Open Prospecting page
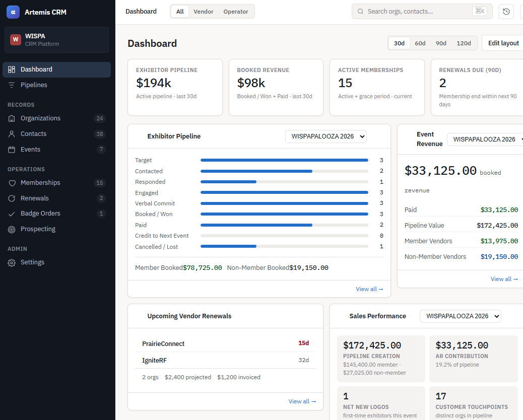523x420 pixels. coord(57,229)
